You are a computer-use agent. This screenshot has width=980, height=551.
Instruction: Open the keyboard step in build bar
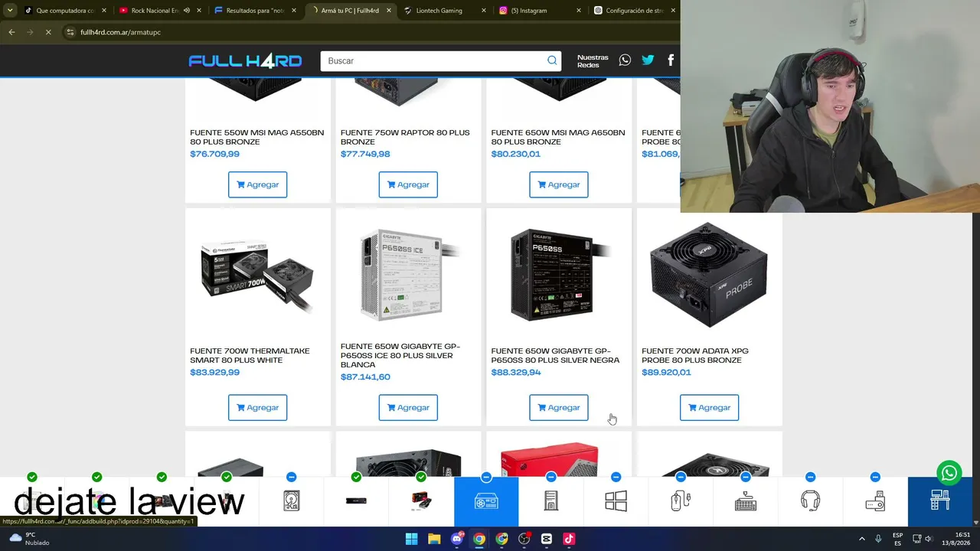coord(746,501)
